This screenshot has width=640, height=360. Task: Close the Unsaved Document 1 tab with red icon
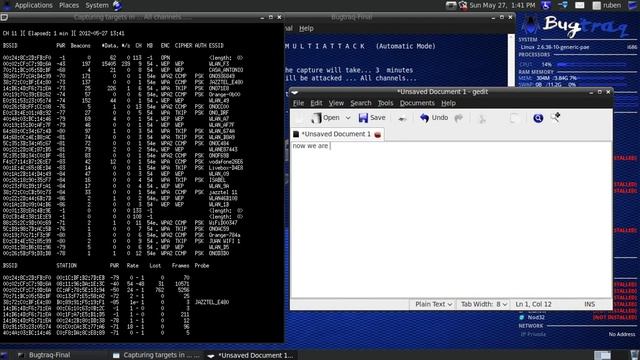click(x=378, y=135)
